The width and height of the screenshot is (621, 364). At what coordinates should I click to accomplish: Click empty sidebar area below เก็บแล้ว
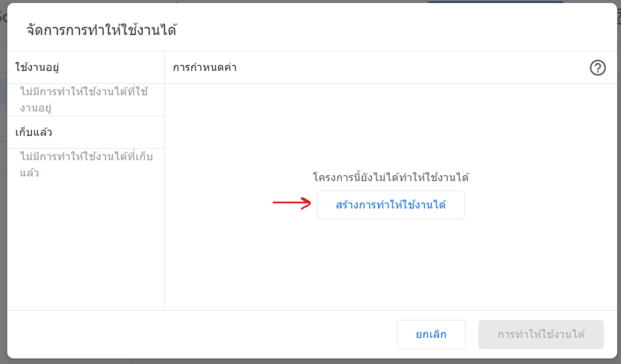(x=86, y=245)
